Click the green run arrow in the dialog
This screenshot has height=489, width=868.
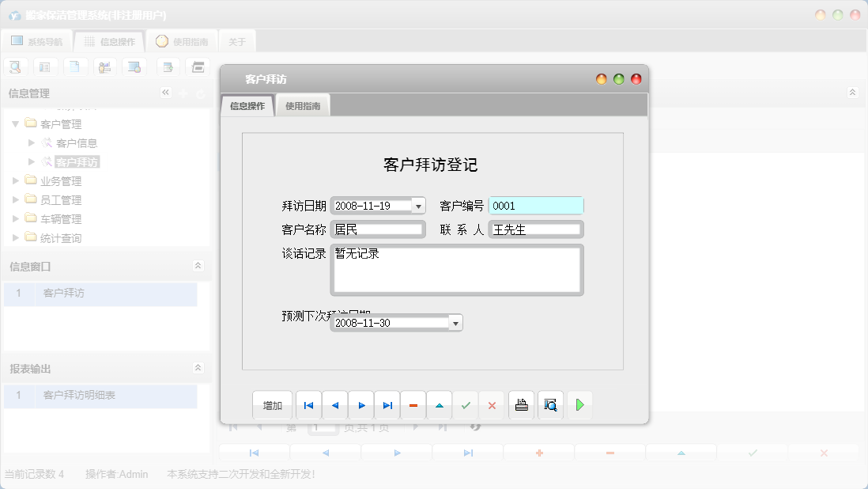pyautogui.click(x=579, y=405)
